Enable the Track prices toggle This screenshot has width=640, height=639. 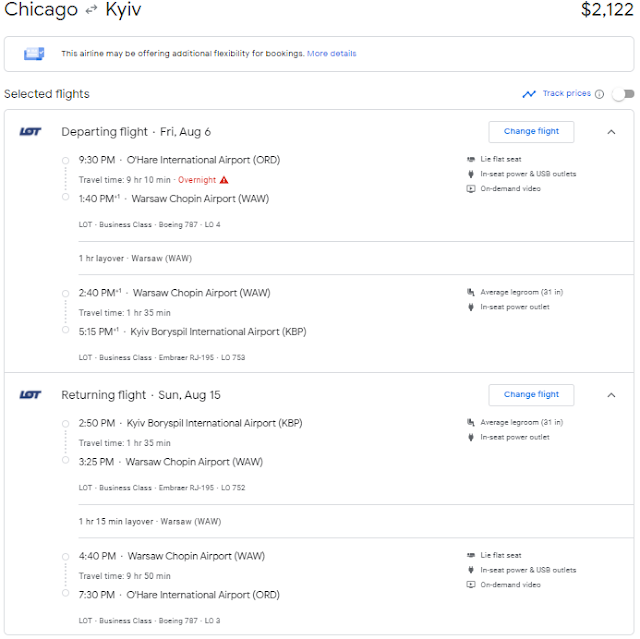click(623, 94)
